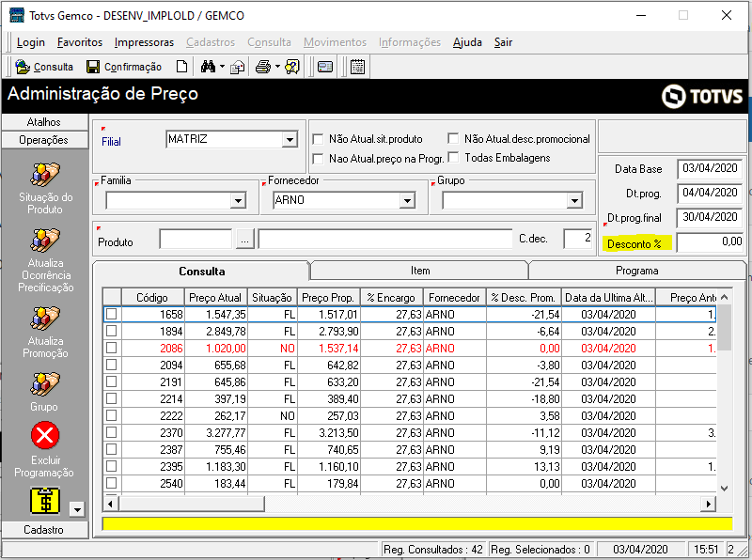Open the Ajuda menu
This screenshot has height=560, width=752.
click(x=467, y=42)
